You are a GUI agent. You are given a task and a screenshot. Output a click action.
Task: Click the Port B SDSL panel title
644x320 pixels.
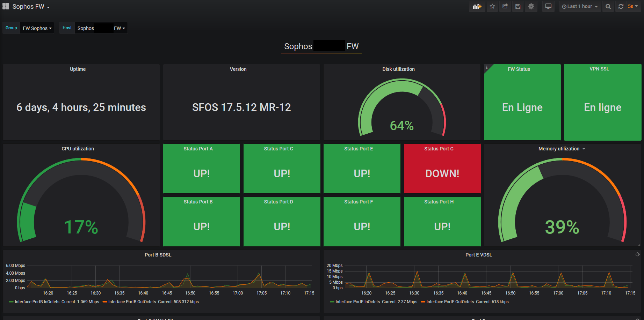[x=158, y=255]
